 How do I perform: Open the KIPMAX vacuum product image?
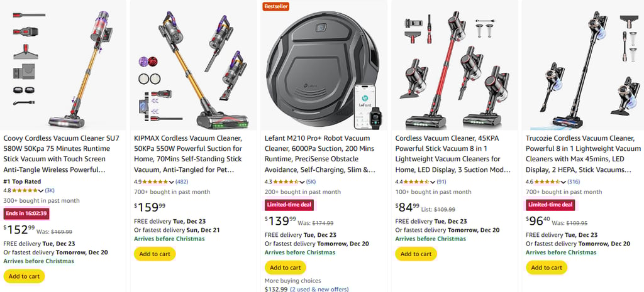[x=194, y=64]
